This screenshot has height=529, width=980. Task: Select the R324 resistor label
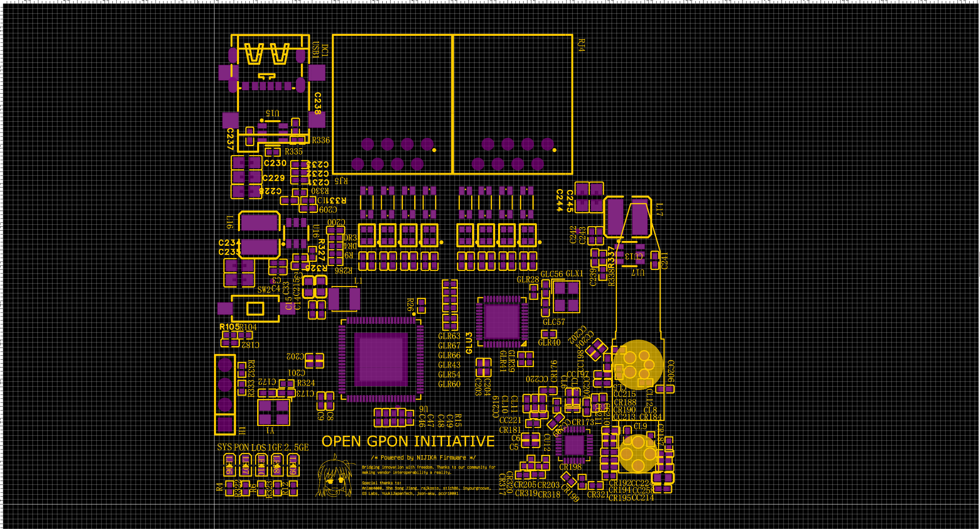306,383
